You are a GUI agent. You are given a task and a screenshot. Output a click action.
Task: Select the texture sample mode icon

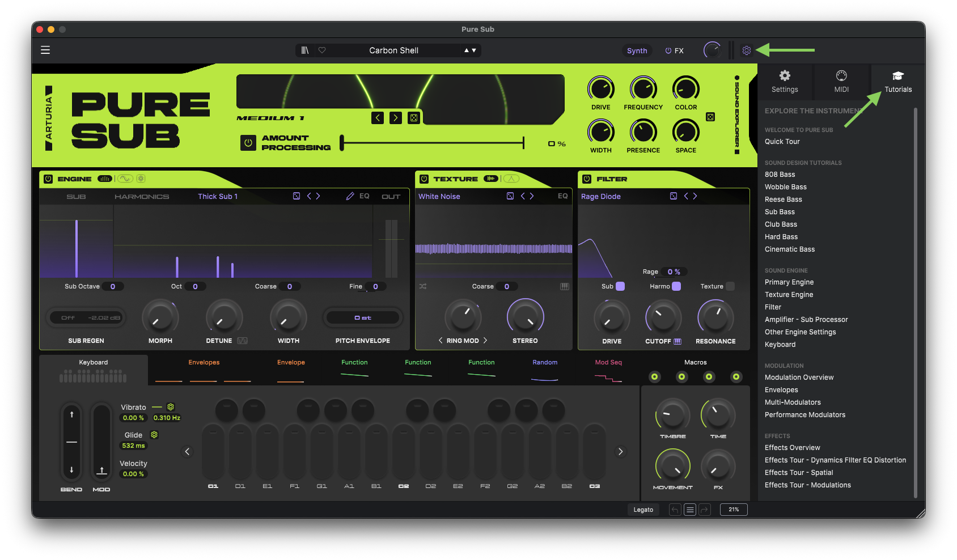(x=491, y=179)
